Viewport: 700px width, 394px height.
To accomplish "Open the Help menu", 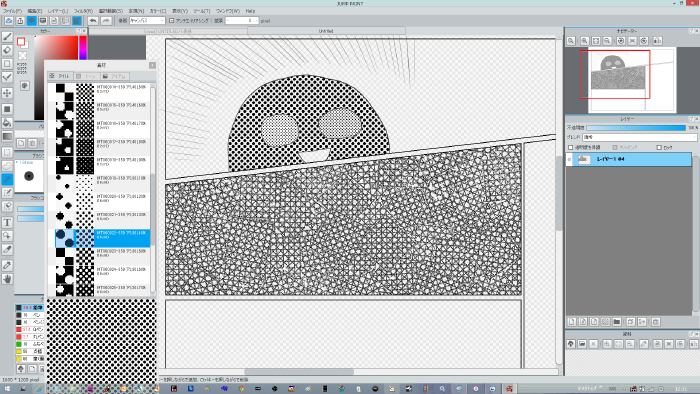I will pos(250,11).
